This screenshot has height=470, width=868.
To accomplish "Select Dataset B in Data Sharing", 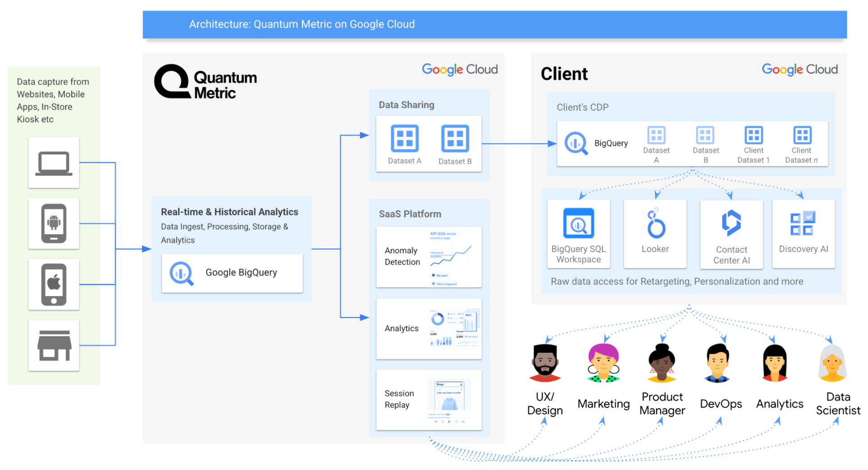I will point(455,139).
